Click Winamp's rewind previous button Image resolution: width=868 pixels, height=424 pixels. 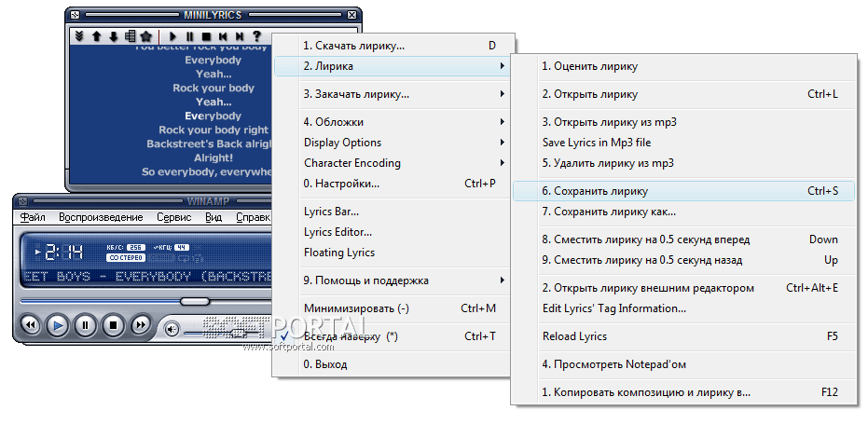coord(31,325)
